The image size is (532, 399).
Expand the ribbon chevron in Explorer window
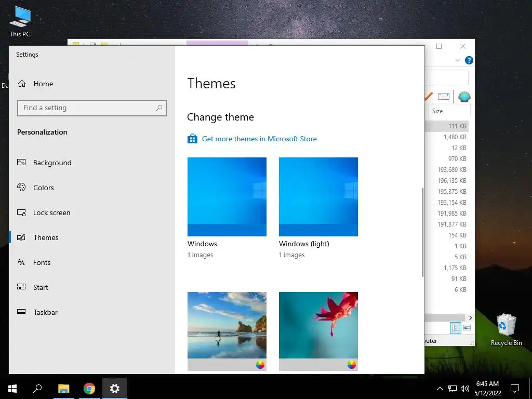(457, 60)
